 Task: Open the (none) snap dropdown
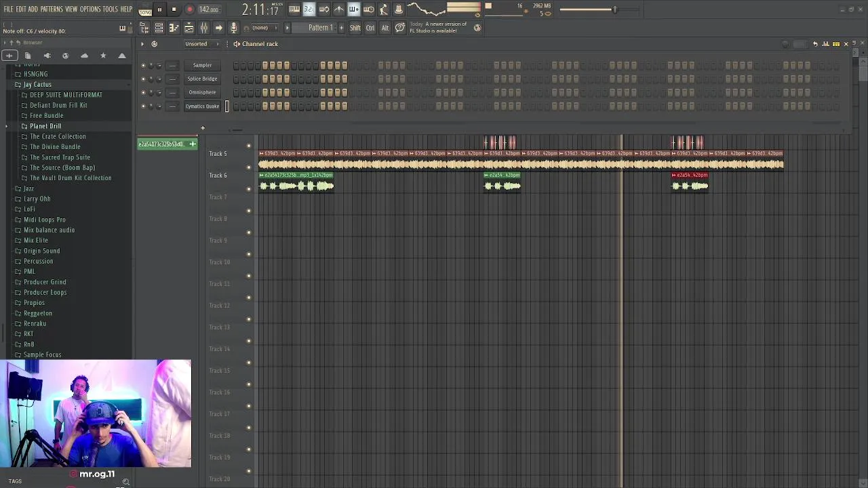[264, 28]
